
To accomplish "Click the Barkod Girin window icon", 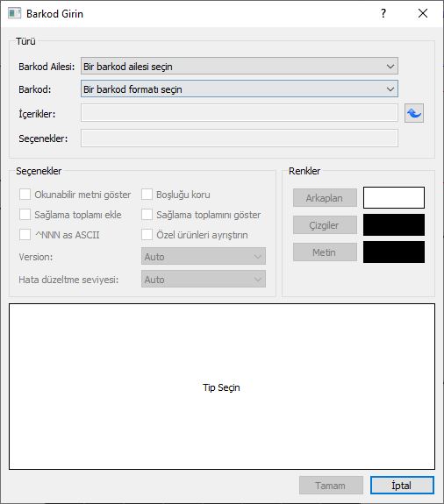I will point(14,13).
